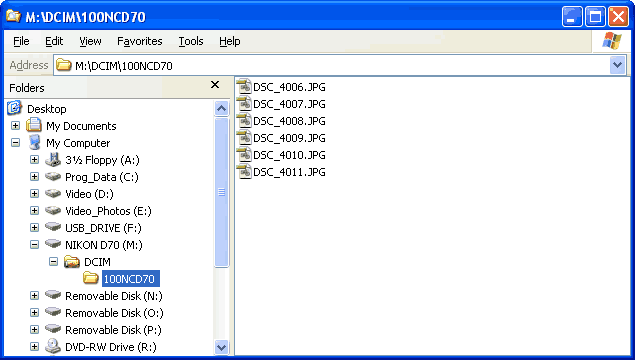The height and width of the screenshot is (360, 635).
Task: Click the DVD-RW Drive (R:) icon
Action: click(53, 347)
